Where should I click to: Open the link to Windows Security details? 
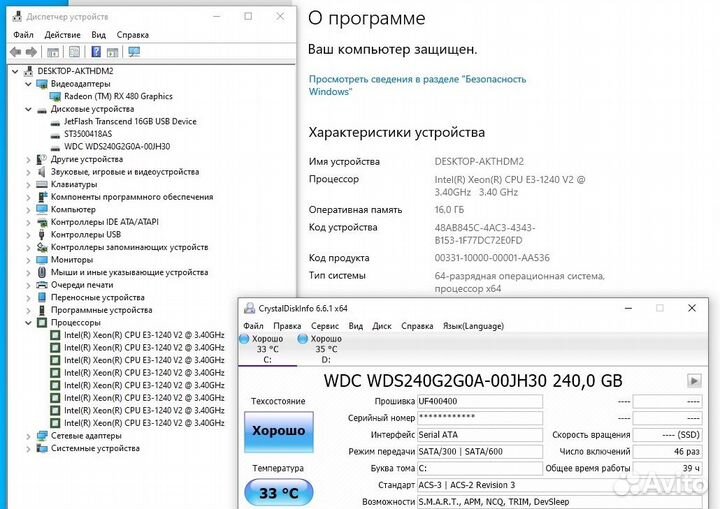[417, 85]
